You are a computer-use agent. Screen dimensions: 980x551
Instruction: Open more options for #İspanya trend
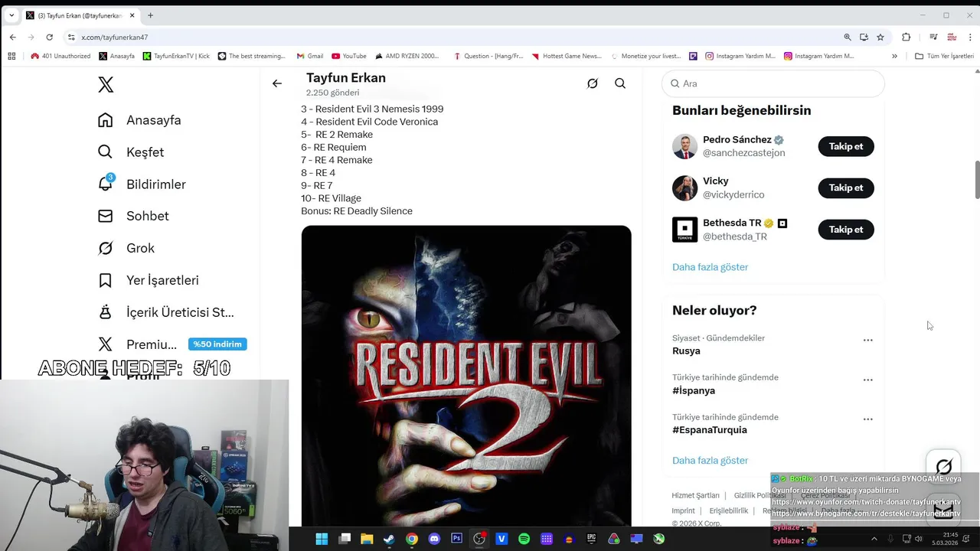[867, 380]
